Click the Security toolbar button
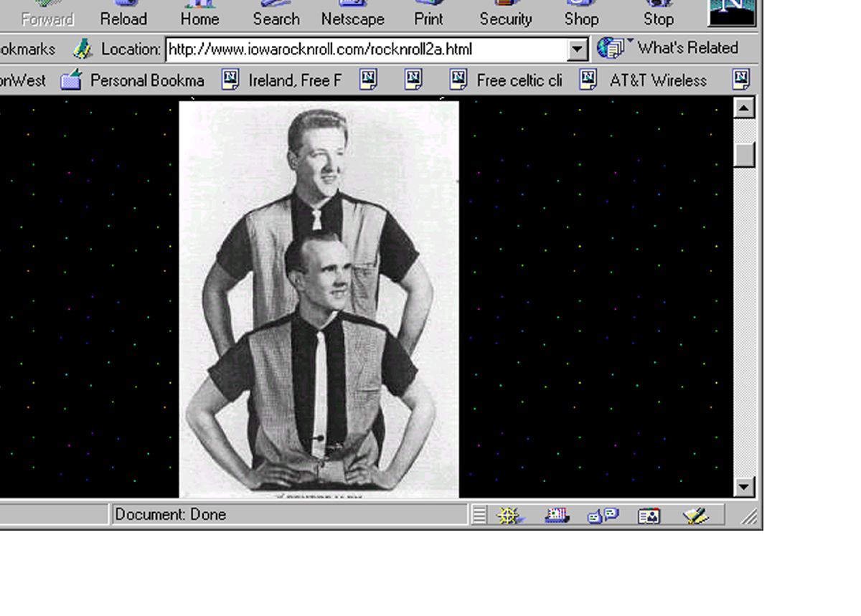Screen dimensions: 861x616 505,16
